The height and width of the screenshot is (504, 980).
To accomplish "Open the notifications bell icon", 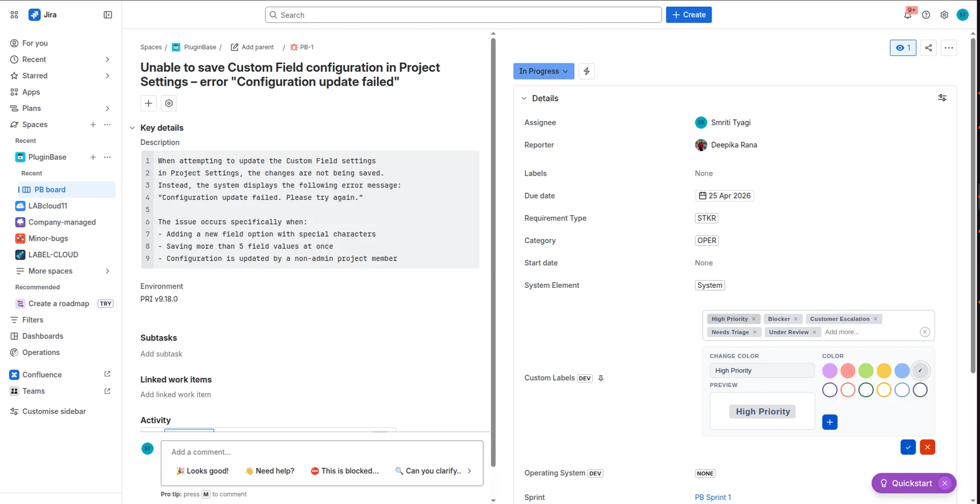I will tap(908, 15).
